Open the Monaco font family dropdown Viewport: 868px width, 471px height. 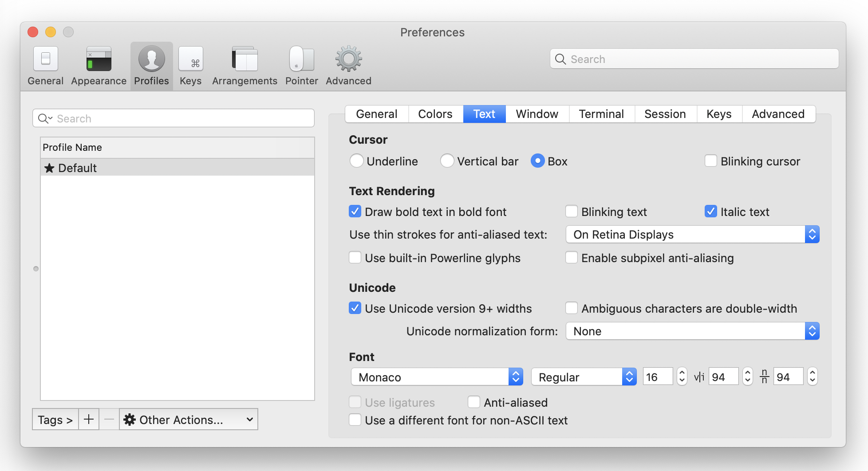click(x=437, y=377)
